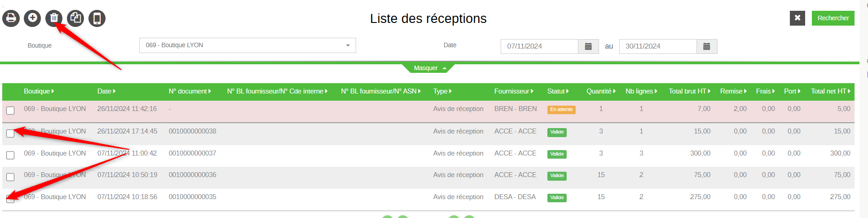Collapse filters with Masquer toggle
The width and height of the screenshot is (868, 218).
tap(430, 68)
